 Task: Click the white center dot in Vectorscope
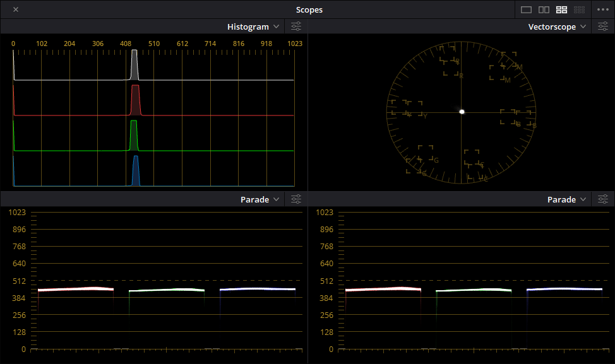[x=462, y=112]
